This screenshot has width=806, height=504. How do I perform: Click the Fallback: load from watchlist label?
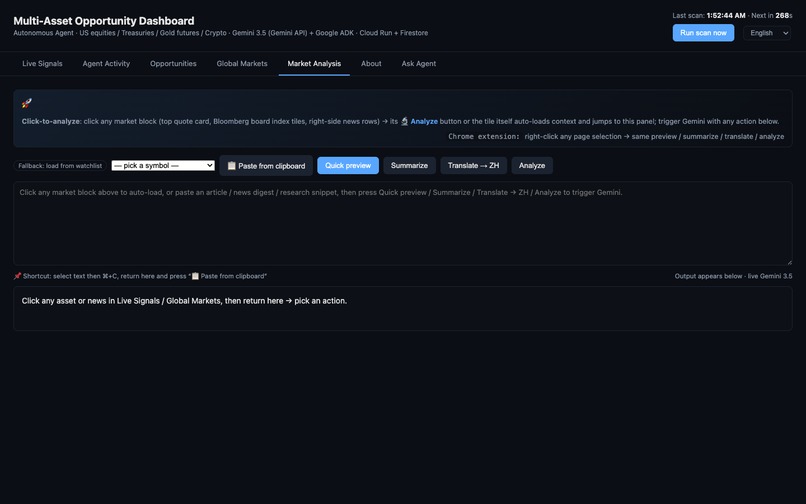pyautogui.click(x=60, y=166)
